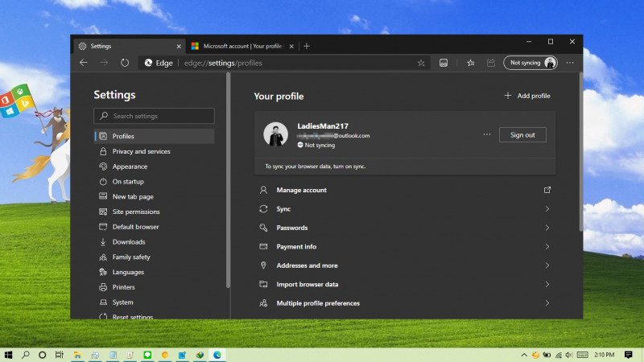Click the Addresses location pin icon
644x362 pixels.
pyautogui.click(x=263, y=265)
